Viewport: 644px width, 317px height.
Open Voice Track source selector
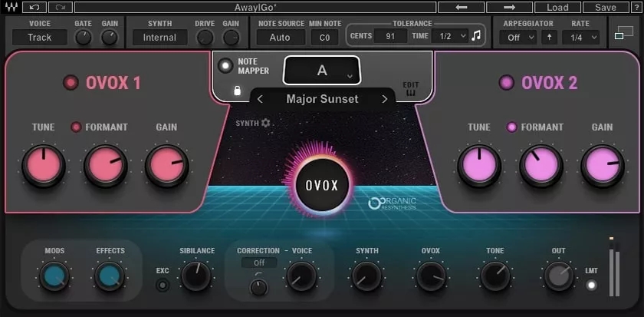[x=39, y=37]
